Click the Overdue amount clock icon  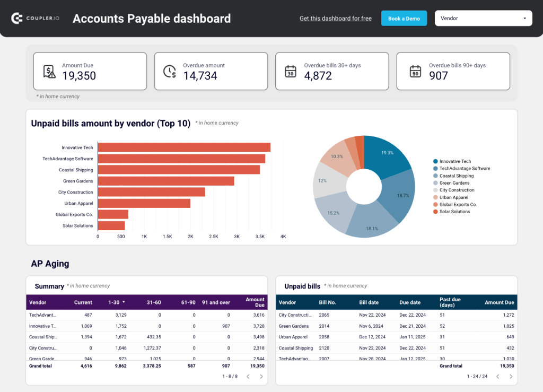170,71
